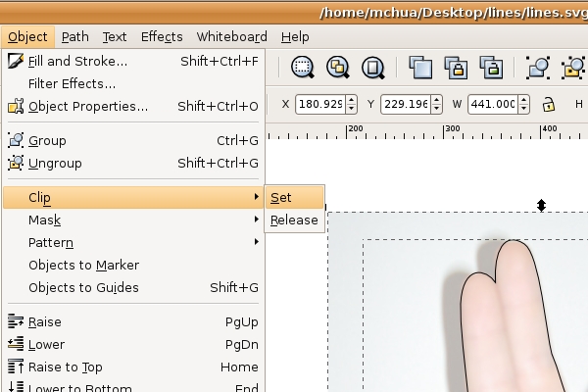Select Group in the Object menu
This screenshot has width=588, height=392.
(x=133, y=141)
